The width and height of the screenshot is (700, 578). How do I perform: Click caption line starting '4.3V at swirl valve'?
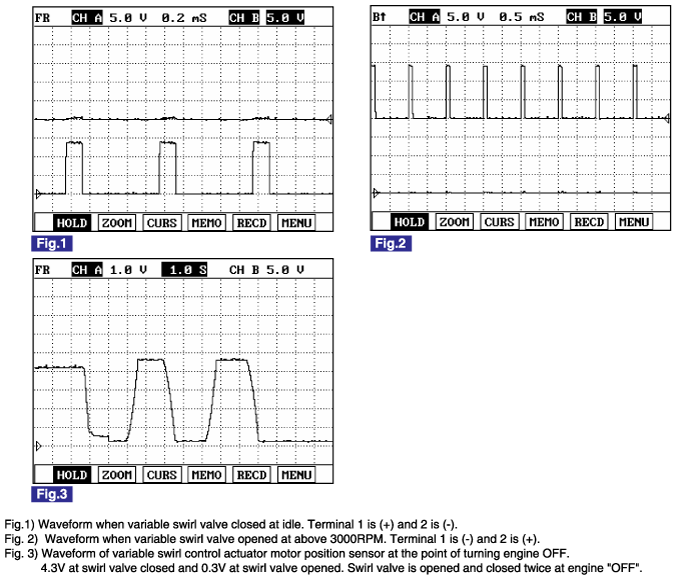(x=342, y=569)
